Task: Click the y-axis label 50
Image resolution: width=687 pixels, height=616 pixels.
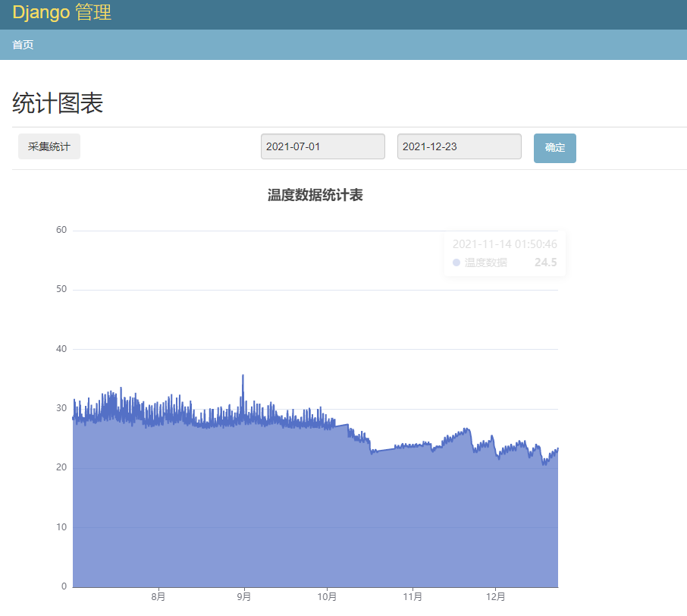Action: (x=61, y=289)
